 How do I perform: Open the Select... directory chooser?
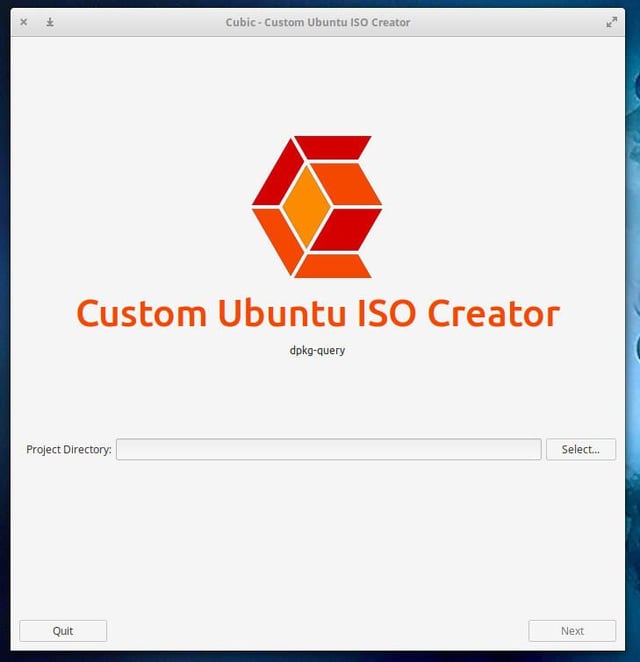pos(581,449)
